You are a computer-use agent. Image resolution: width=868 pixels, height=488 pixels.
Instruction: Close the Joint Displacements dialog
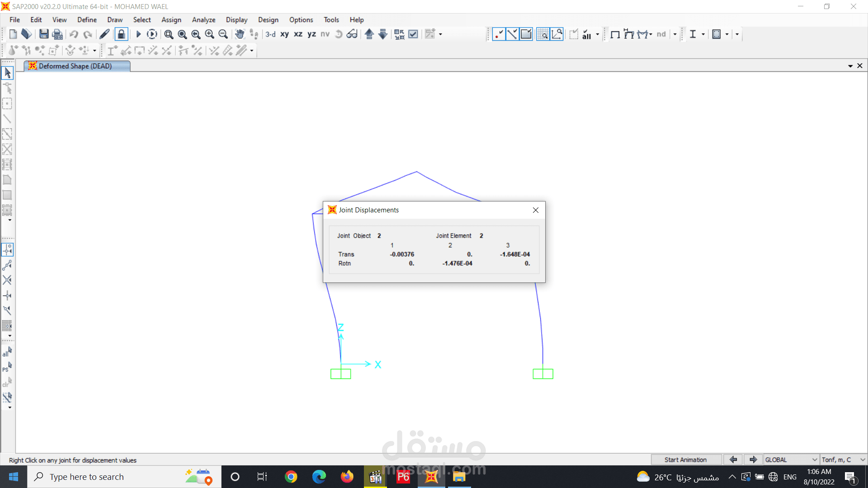coord(536,210)
